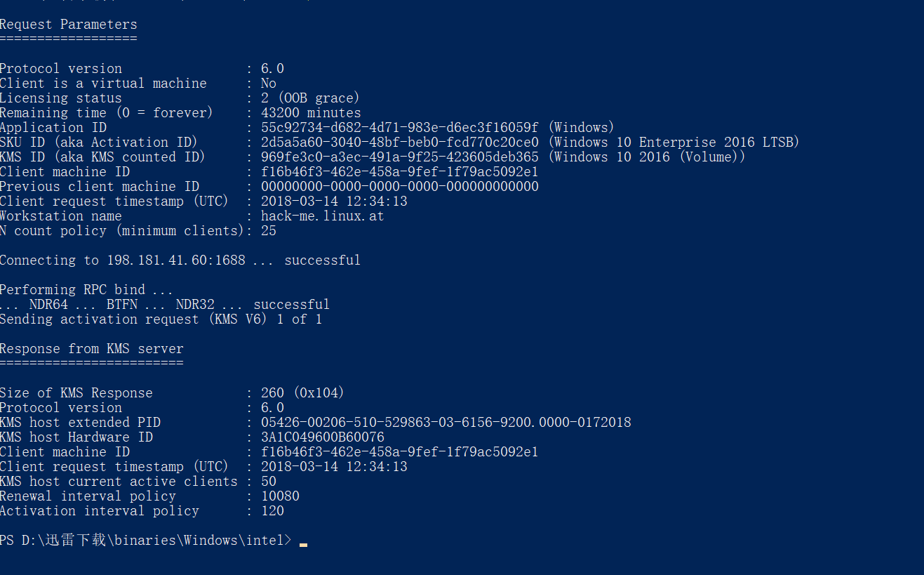Click the KMS host Hardware ID 3A1C049600B60076

pos(323,437)
